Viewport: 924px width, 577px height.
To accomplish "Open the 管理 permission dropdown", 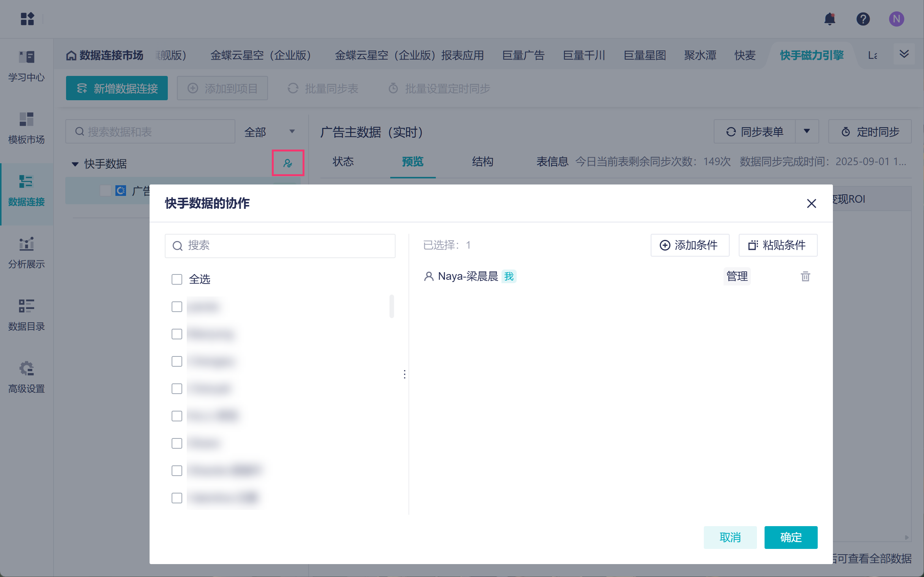I will [x=736, y=276].
